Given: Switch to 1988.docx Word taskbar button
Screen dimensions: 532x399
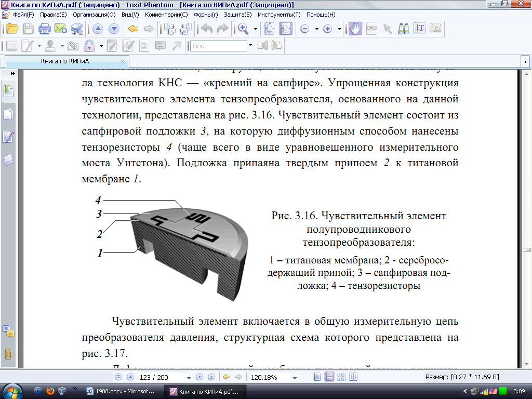Looking at the screenshot, I should coord(121,391).
